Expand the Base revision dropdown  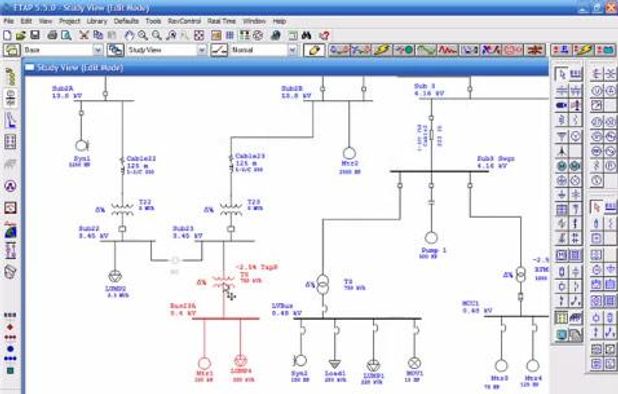tap(98, 50)
